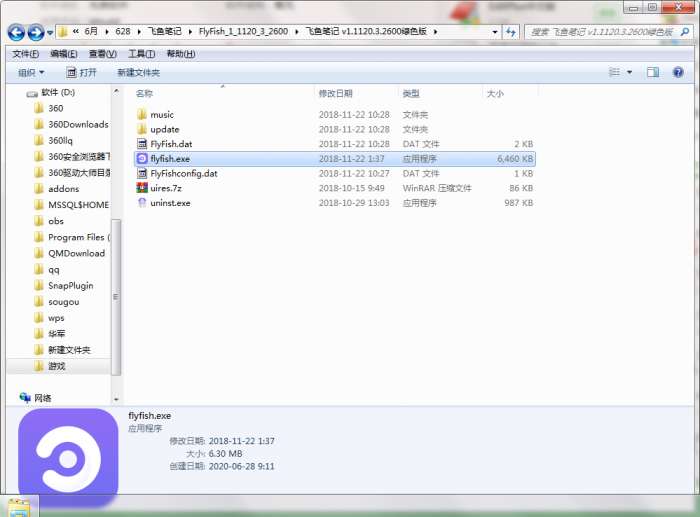Select the uires.7z archive icon
700x517 pixels.
point(142,188)
